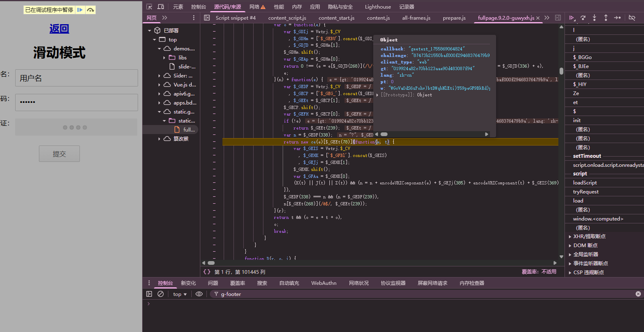Viewport: 644px width, 332px height.
Task: Expand the 全局监听器 section
Action: (570, 255)
